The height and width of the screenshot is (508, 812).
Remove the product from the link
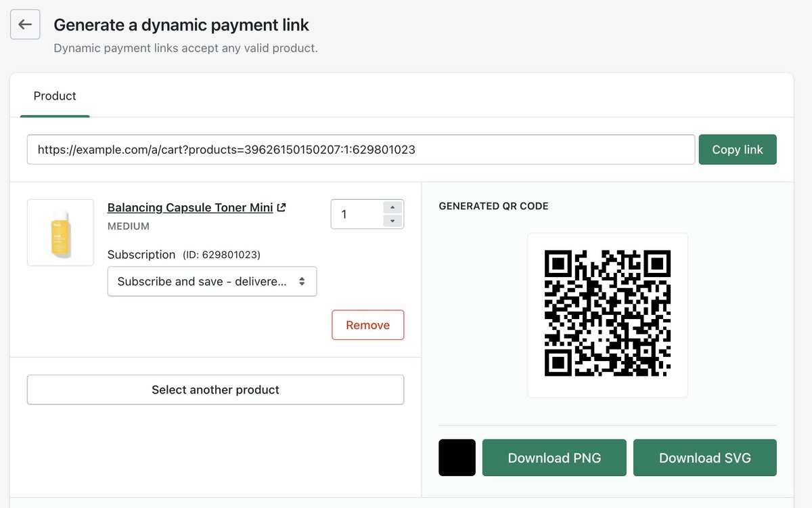point(367,325)
